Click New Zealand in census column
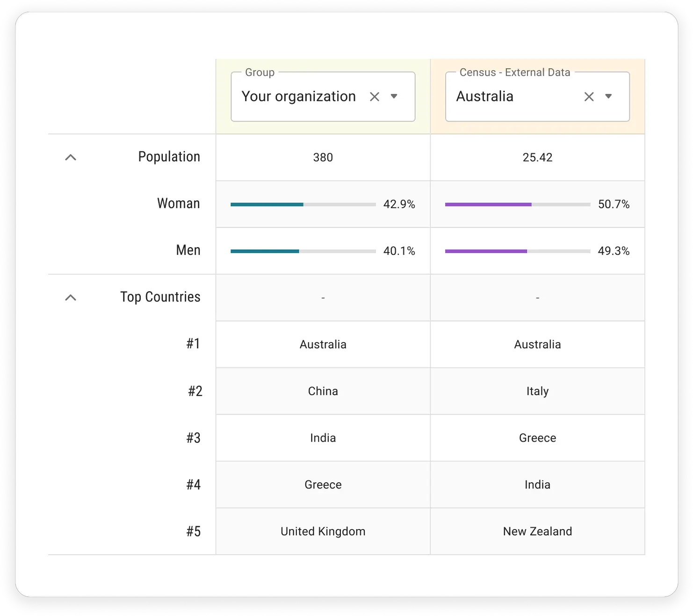Screen dimensions: 693x616 [x=537, y=531]
